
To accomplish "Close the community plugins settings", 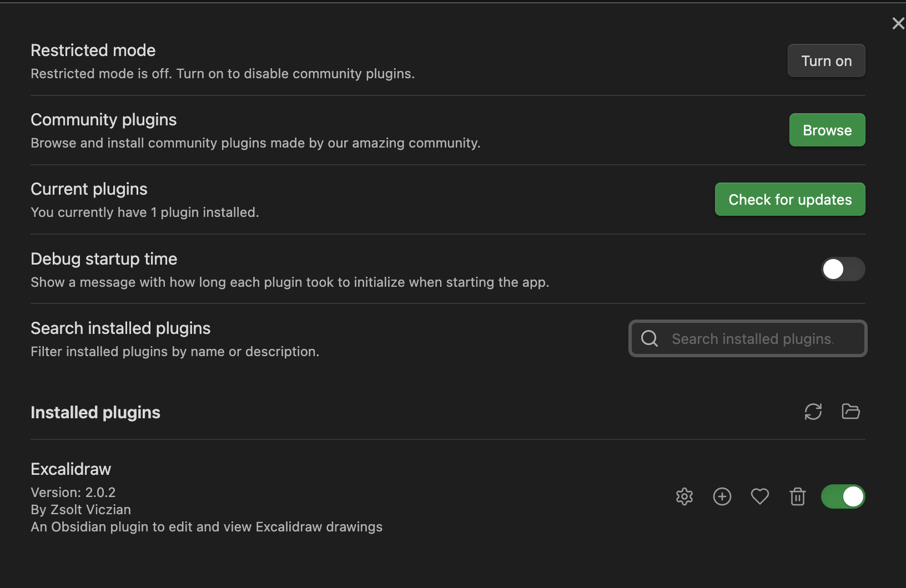I will point(898,23).
